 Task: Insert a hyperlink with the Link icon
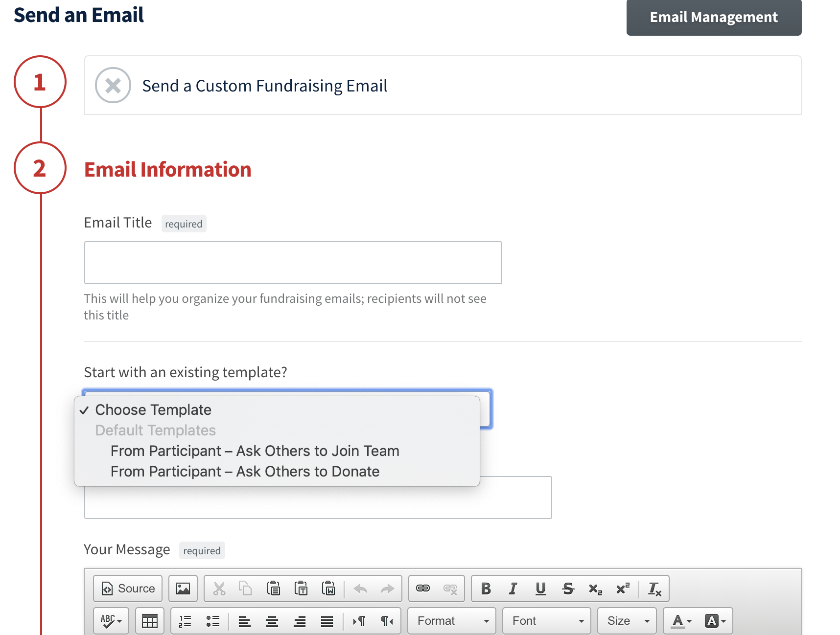423,589
